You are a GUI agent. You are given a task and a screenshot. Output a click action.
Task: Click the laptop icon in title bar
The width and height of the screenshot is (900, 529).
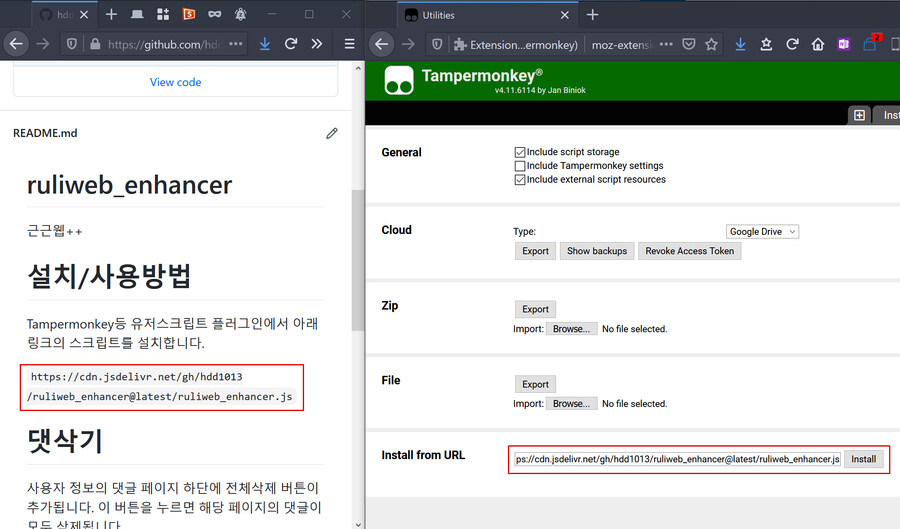click(137, 14)
